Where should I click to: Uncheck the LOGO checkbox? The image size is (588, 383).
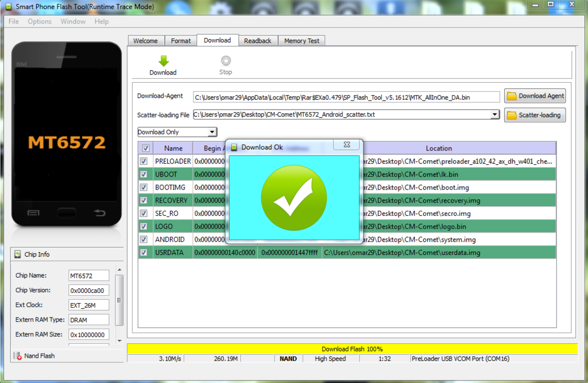[x=144, y=226]
